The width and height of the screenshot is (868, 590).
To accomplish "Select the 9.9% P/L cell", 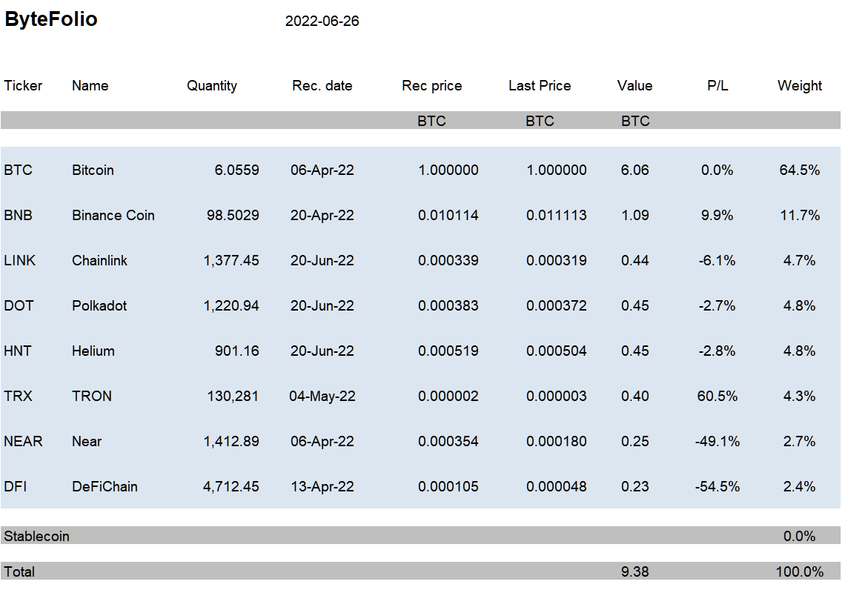I will pos(718,215).
